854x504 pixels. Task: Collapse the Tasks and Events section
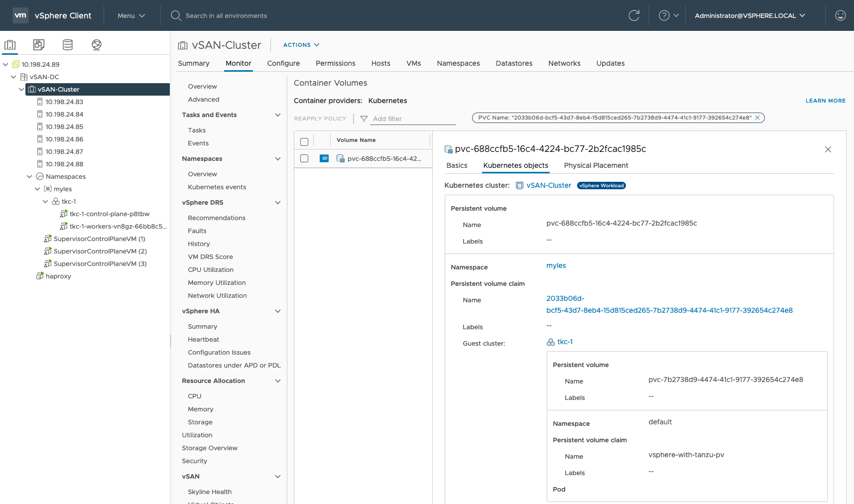coord(278,115)
